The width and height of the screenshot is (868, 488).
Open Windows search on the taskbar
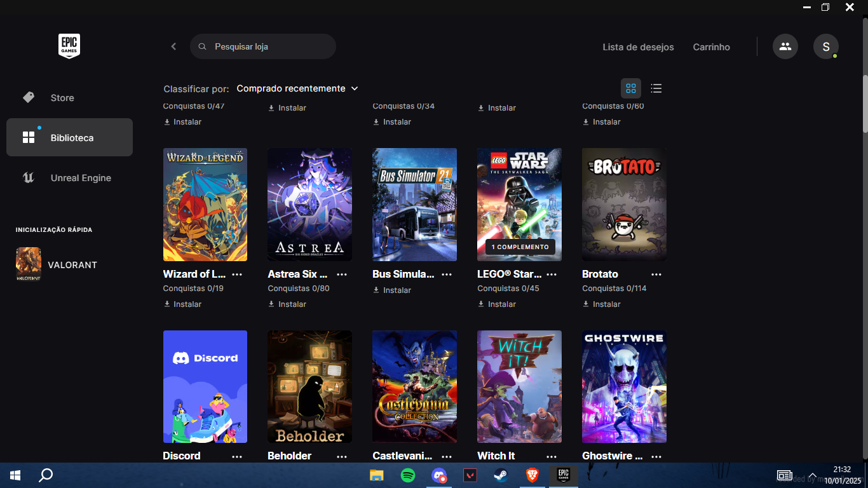(x=46, y=475)
